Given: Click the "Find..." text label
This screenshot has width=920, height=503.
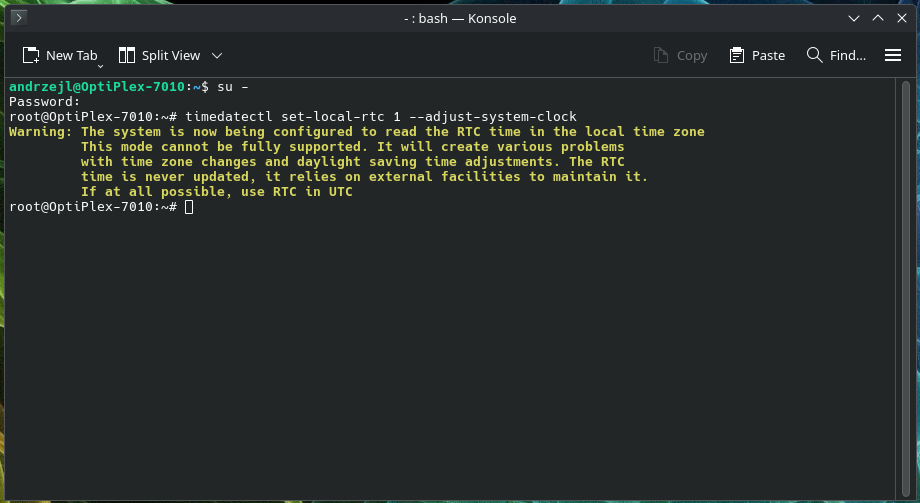Looking at the screenshot, I should coord(847,55).
